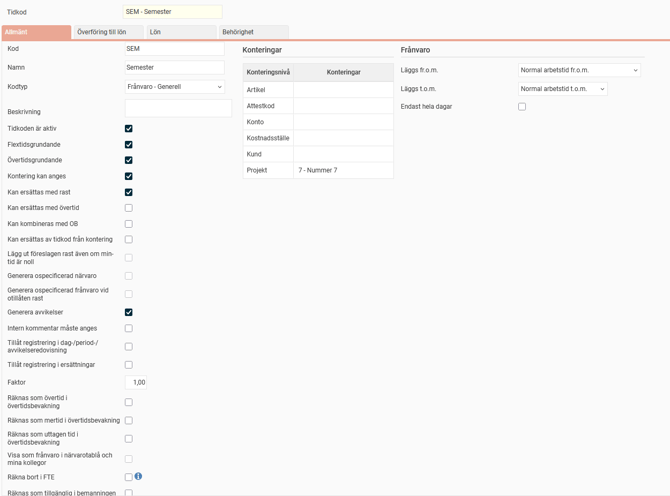Click into the Beskrivning text field
This screenshot has width=670, height=496.
pos(178,109)
